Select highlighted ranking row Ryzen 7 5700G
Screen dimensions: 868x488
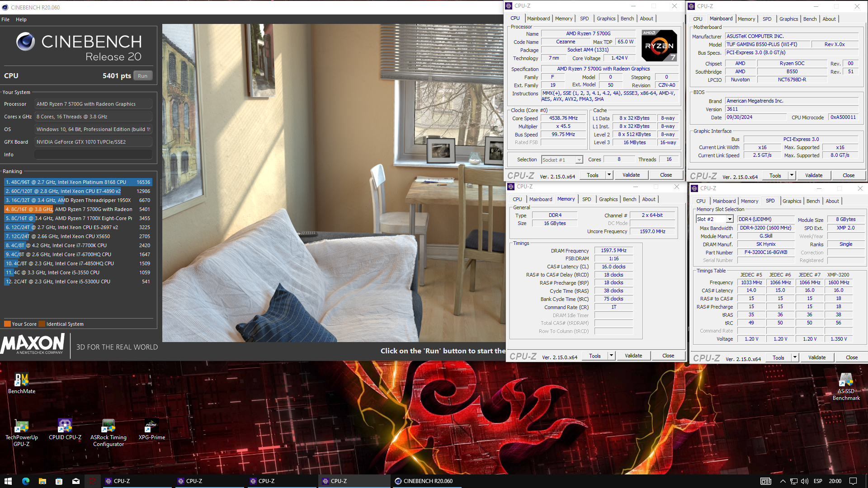tap(78, 209)
